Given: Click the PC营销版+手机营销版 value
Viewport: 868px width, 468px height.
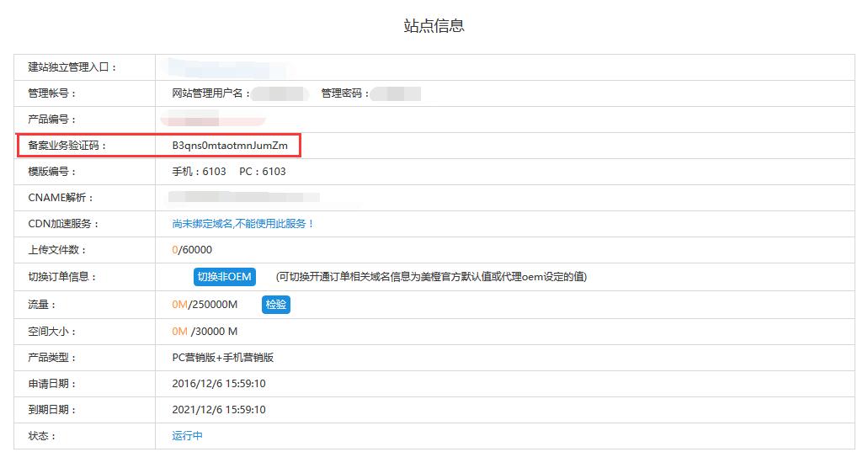Looking at the screenshot, I should coord(222,358).
